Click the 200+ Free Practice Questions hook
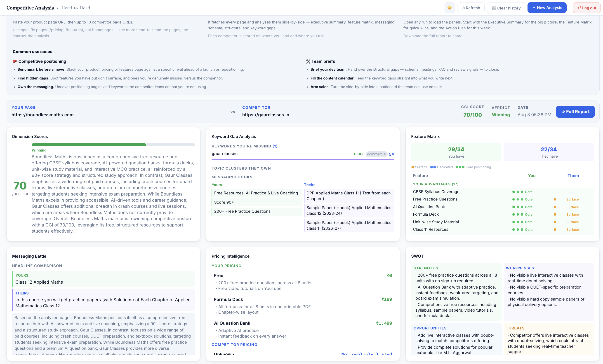Image resolution: width=603 pixels, height=364 pixels. point(257,211)
